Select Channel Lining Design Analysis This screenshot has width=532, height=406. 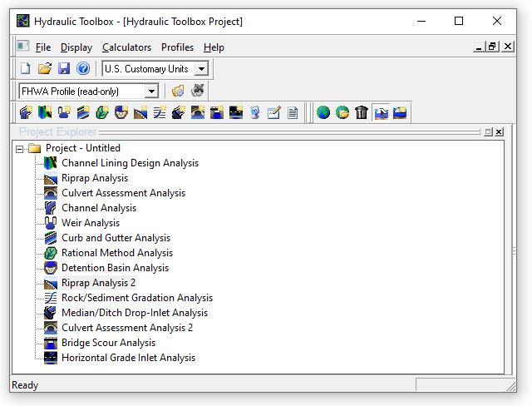tap(130, 163)
